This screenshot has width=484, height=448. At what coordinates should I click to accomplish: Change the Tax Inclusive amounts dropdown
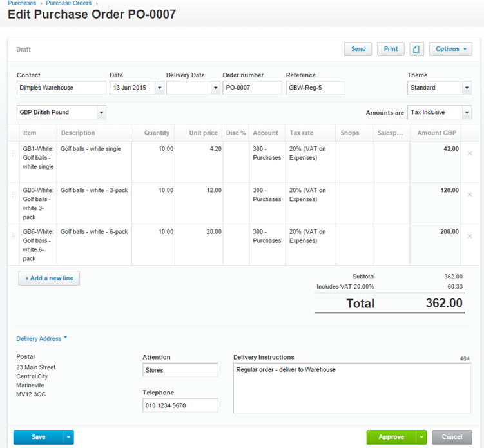click(467, 112)
